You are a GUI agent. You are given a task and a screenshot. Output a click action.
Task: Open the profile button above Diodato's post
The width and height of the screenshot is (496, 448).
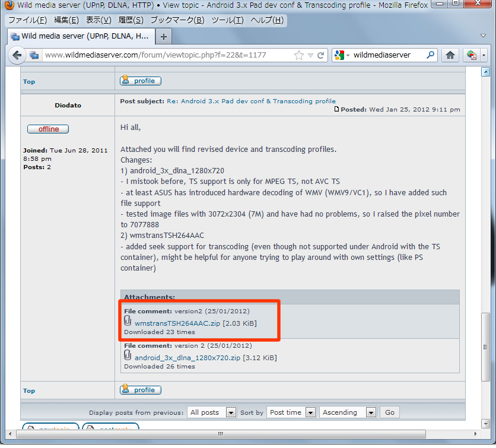(x=141, y=81)
